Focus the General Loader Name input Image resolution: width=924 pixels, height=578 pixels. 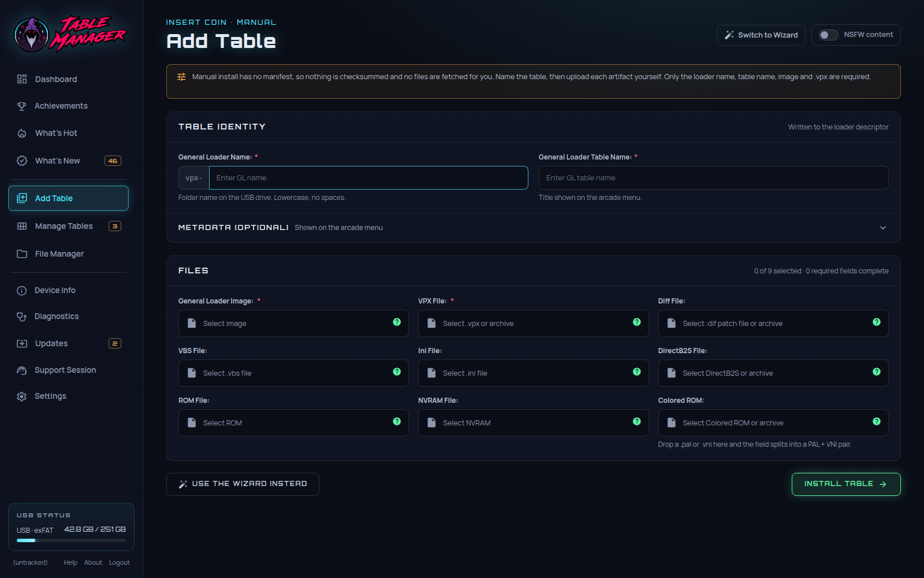coord(368,178)
